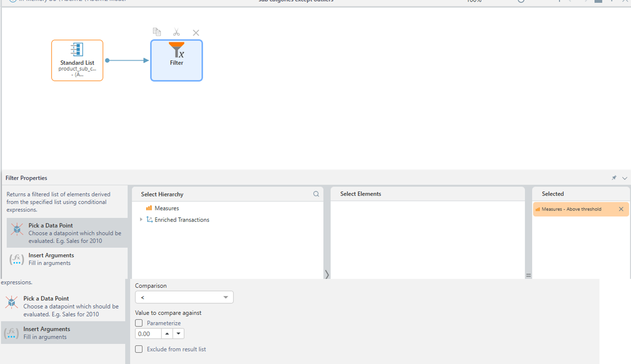Collapse the Filter Properties panel chevron
The width and height of the screenshot is (631, 364).
[625, 178]
